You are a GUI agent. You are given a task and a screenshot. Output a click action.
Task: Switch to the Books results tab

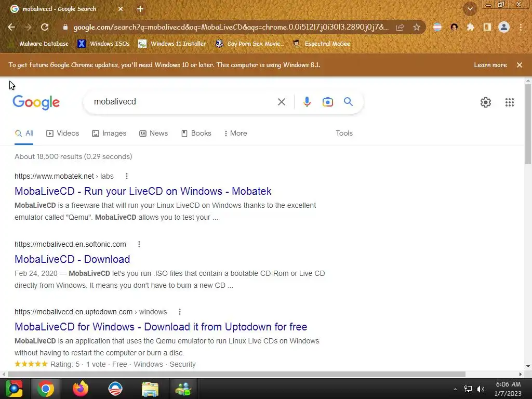196,134
